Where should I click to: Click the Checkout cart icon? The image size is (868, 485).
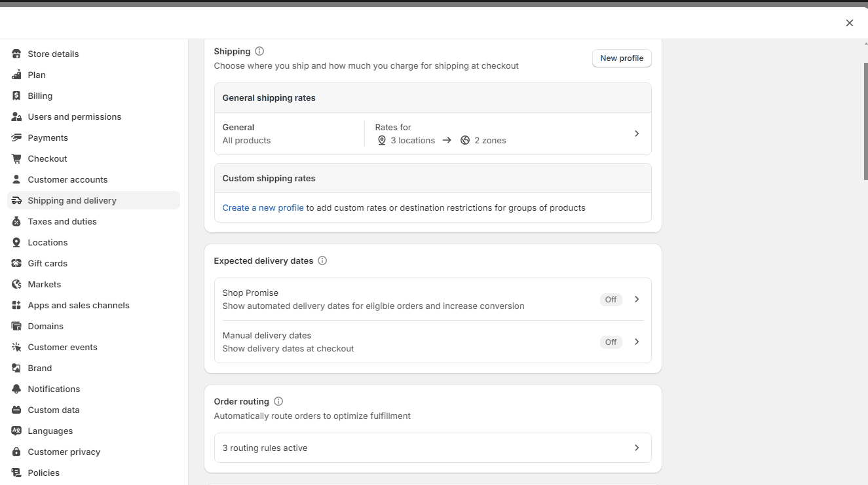(x=16, y=158)
